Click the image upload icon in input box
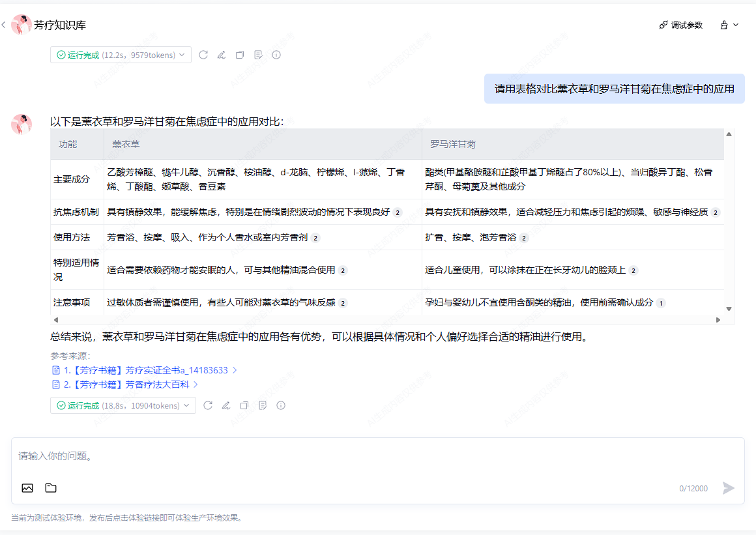756x535 pixels. (27, 488)
